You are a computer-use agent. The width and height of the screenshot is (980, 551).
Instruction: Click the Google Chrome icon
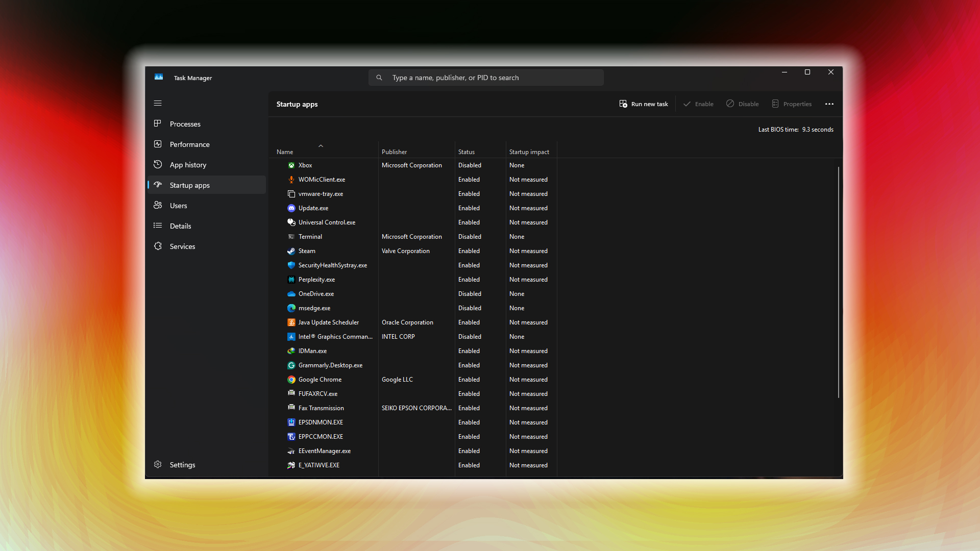point(291,380)
